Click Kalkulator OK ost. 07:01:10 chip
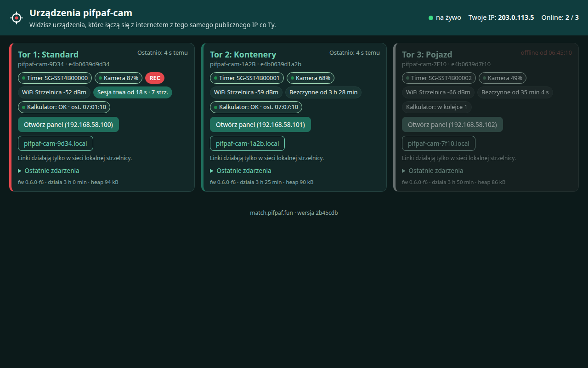The height and width of the screenshot is (368, 588). (64, 107)
